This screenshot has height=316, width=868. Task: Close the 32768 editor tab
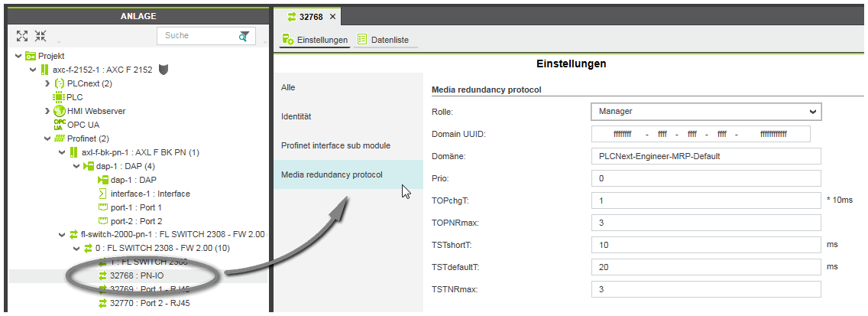coord(332,17)
